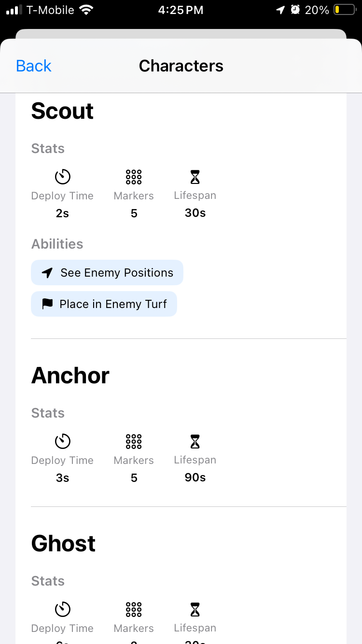Screen dimensions: 362x644
Task: Click the Anchor Markers grid icon
Action: 134,442
